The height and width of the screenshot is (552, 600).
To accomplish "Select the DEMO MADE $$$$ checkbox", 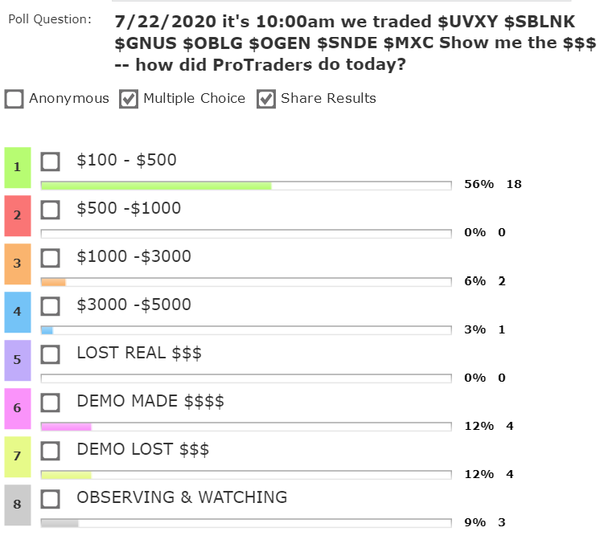I will (51, 402).
